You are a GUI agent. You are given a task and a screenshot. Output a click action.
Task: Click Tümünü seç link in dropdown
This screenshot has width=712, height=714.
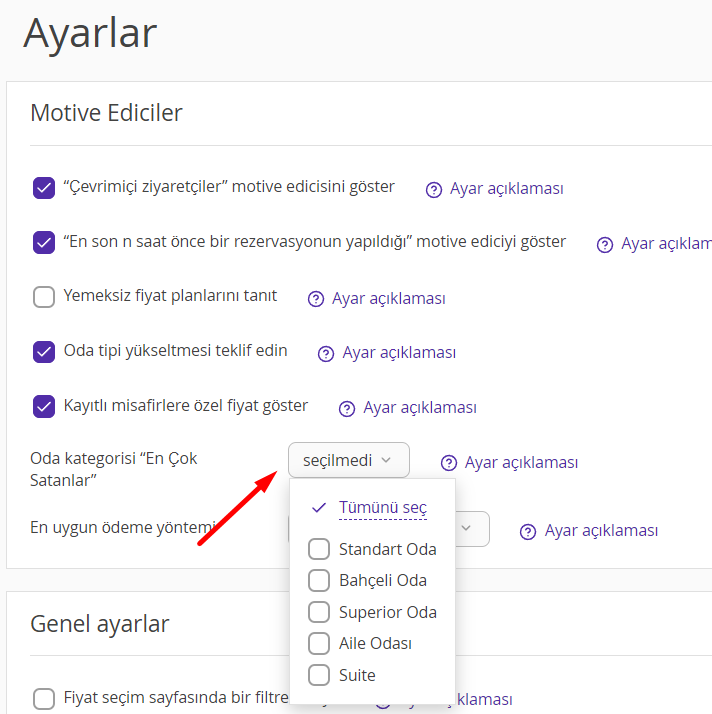point(383,507)
